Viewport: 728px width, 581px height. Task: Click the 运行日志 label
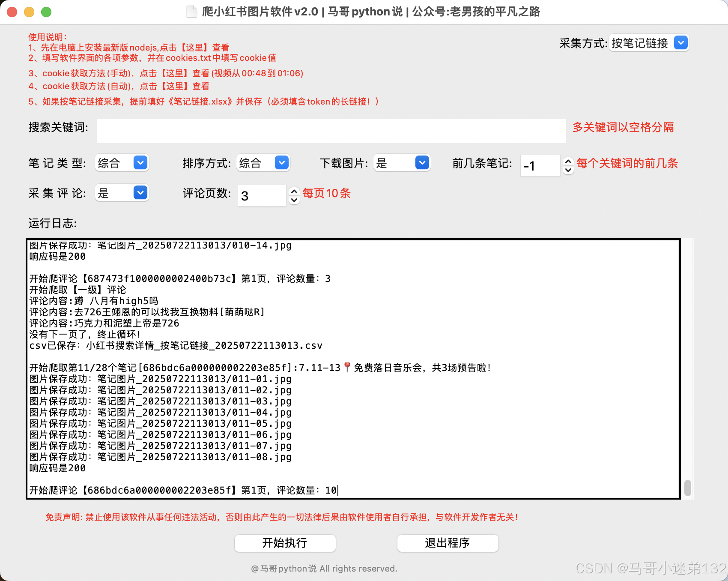click(53, 223)
